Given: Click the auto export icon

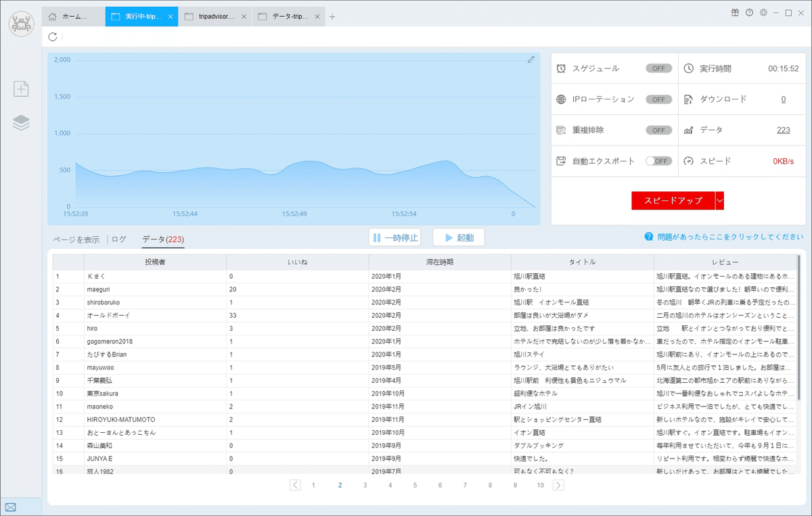Looking at the screenshot, I should [561, 161].
